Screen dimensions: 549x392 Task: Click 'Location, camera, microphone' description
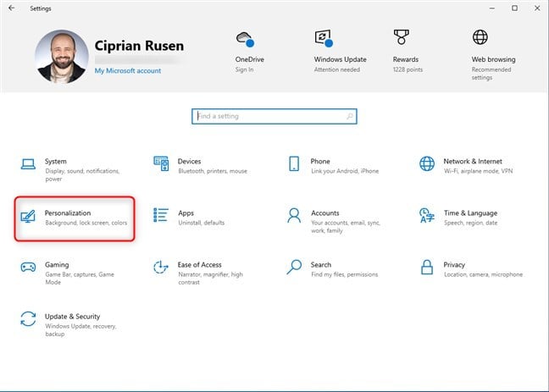coord(483,274)
